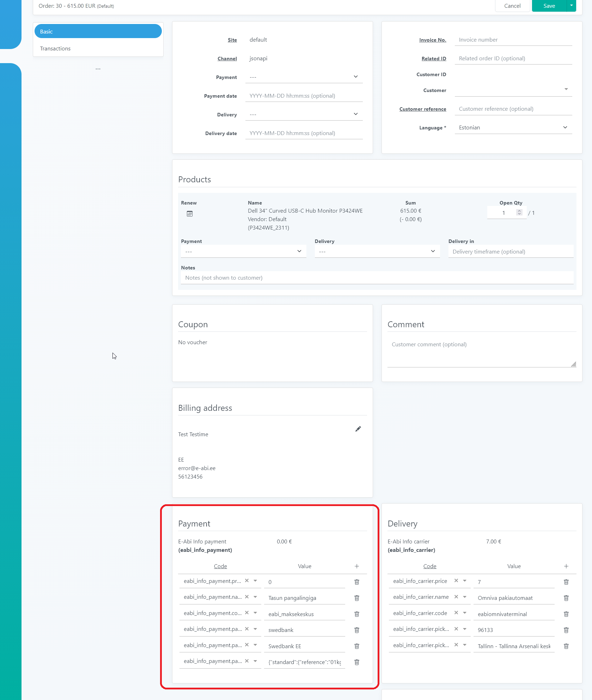Add a new payment attribute row with plus

coord(356,566)
